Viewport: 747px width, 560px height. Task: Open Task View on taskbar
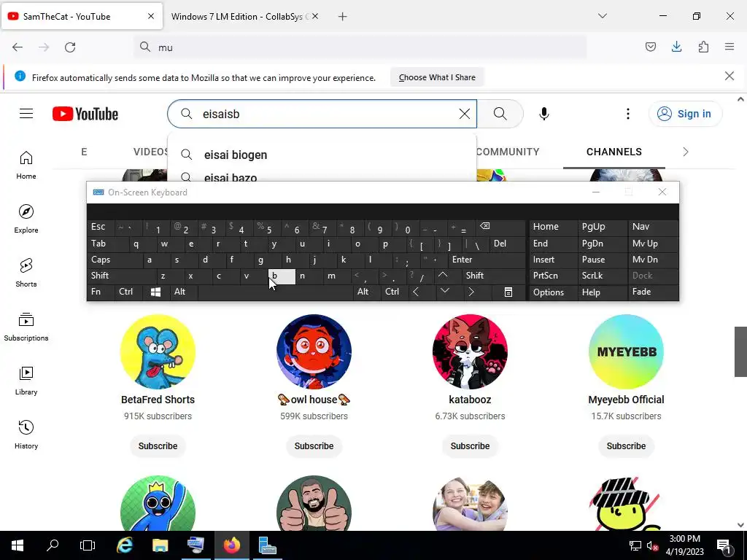coord(88,545)
